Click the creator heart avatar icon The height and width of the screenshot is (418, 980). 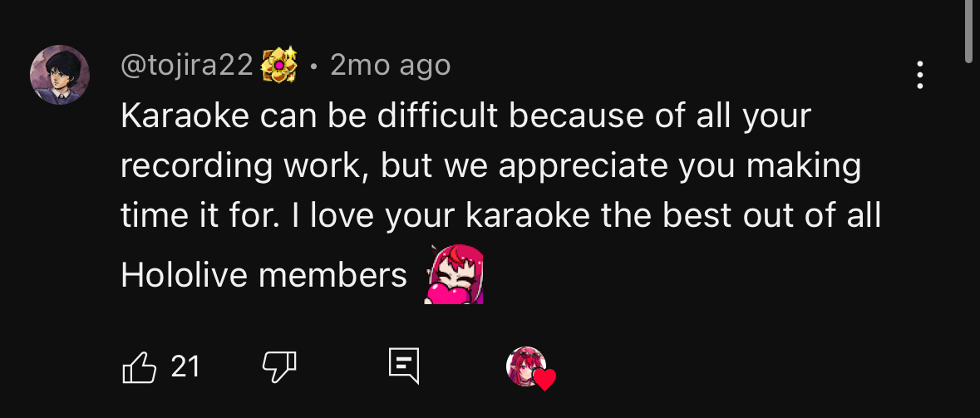[x=526, y=366]
